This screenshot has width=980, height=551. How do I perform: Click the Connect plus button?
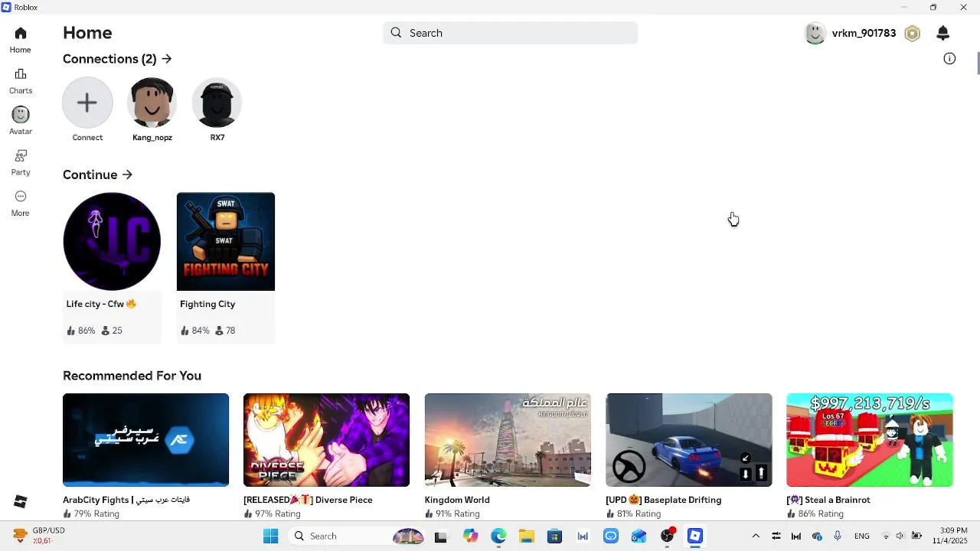tap(87, 103)
